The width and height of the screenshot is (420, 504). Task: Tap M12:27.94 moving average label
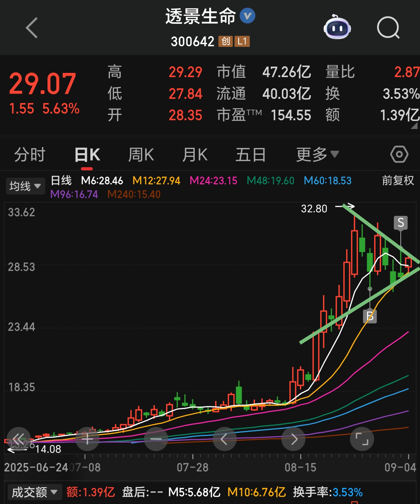(156, 181)
